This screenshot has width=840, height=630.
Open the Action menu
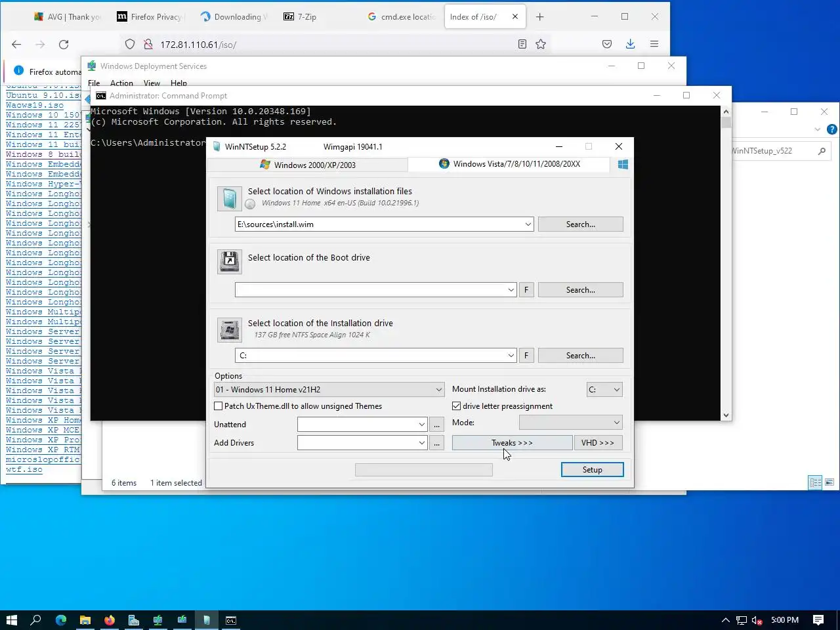tap(121, 83)
